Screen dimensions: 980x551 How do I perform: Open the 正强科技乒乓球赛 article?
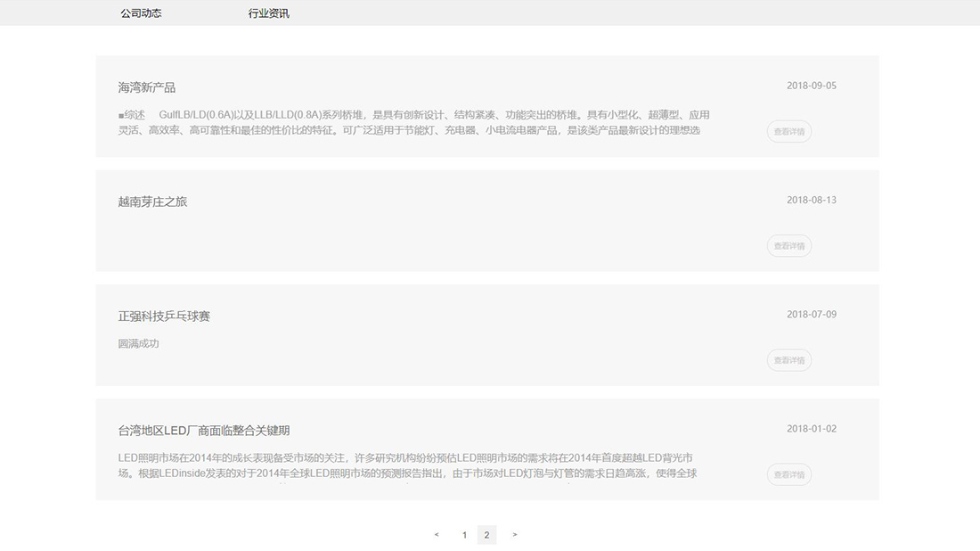click(163, 316)
